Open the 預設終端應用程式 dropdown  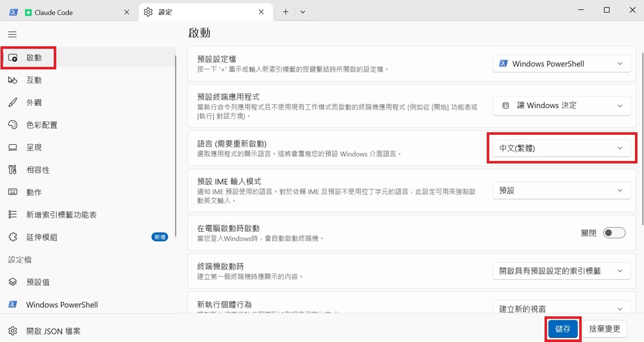coord(562,106)
